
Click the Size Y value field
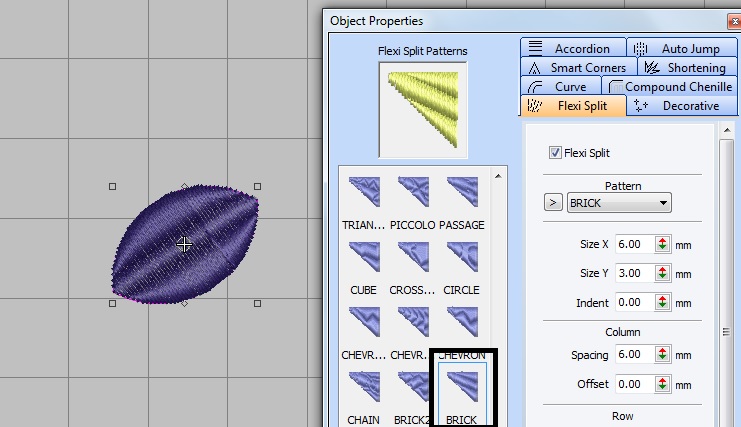[635, 273]
